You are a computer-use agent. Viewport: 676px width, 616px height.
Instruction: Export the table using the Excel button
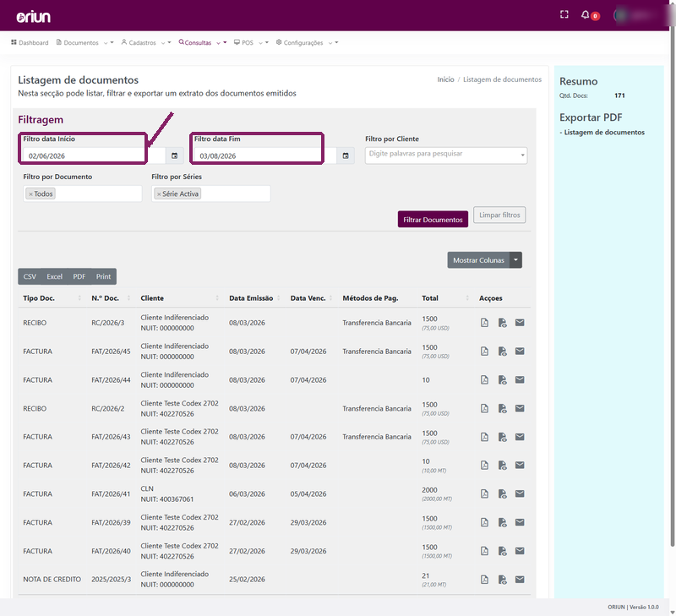click(55, 276)
